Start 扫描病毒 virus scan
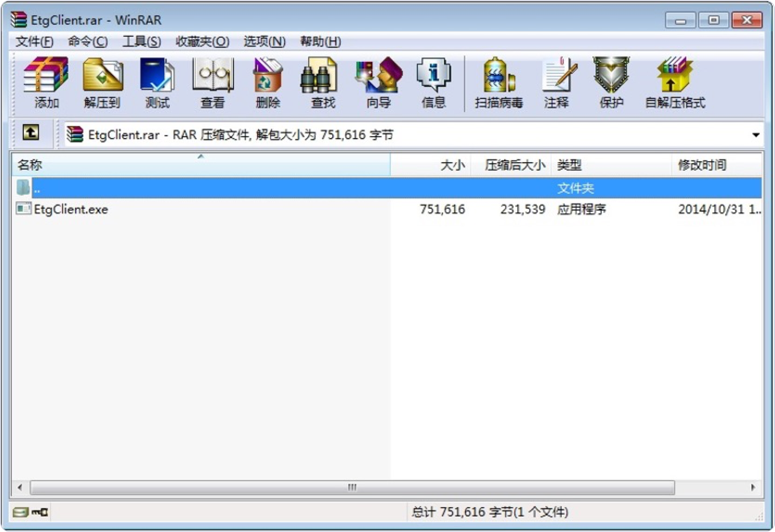 point(499,83)
